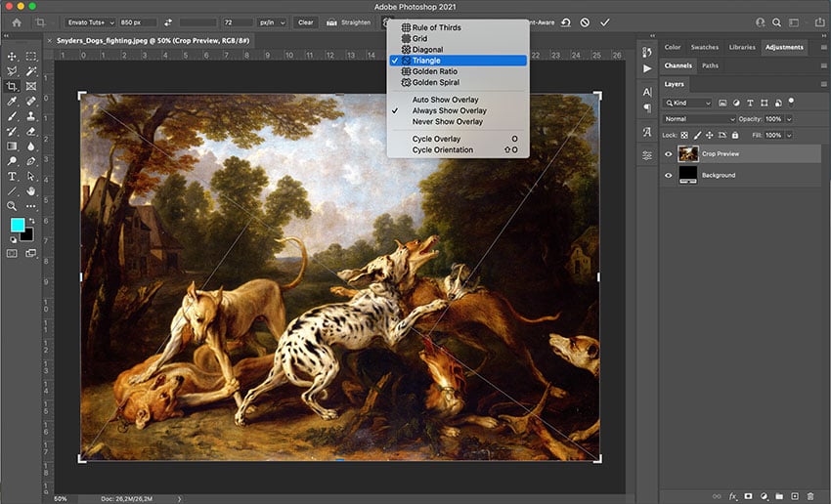
Task: Cancel the crop operation
Action: click(x=586, y=21)
